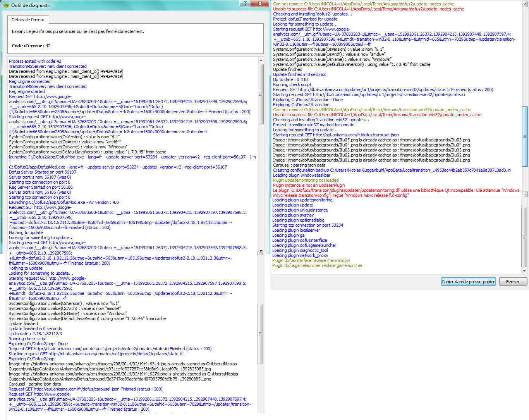Click "Project 'transition-win32' marked for update" line
Viewport: 529px width, 420px height.
coord(314,125)
